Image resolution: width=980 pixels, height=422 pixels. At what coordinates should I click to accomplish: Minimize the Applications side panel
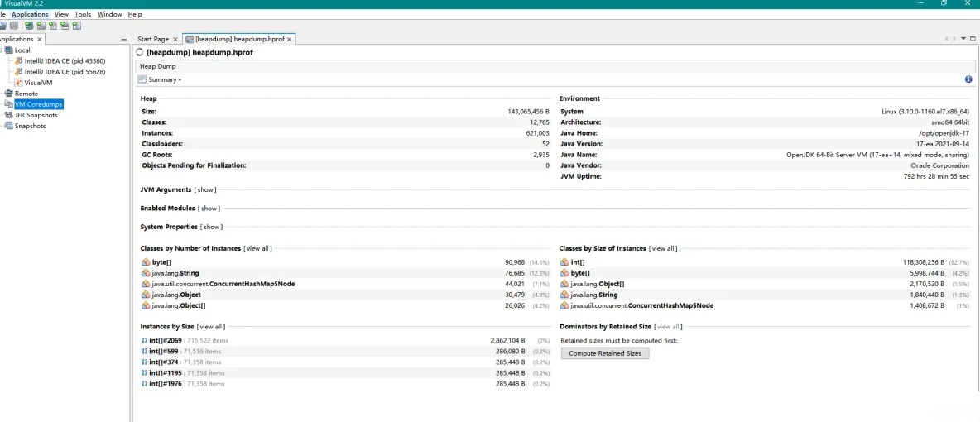124,39
